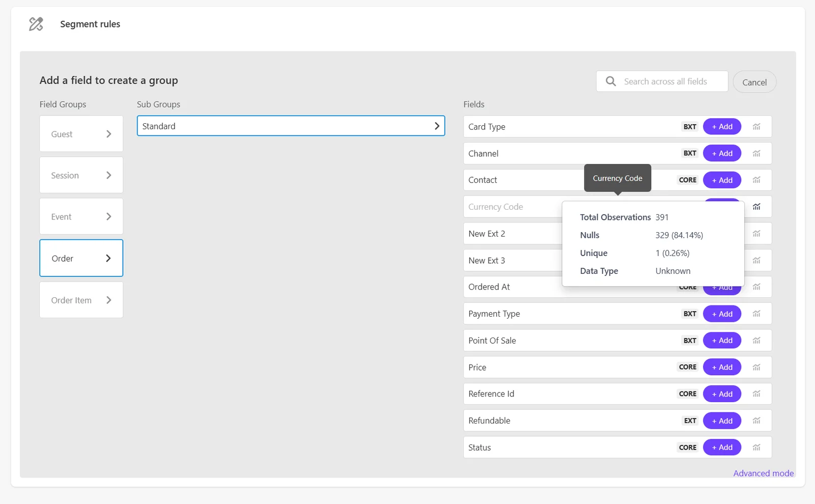Focus the Search across all fields box
815x504 pixels.
pyautogui.click(x=662, y=81)
